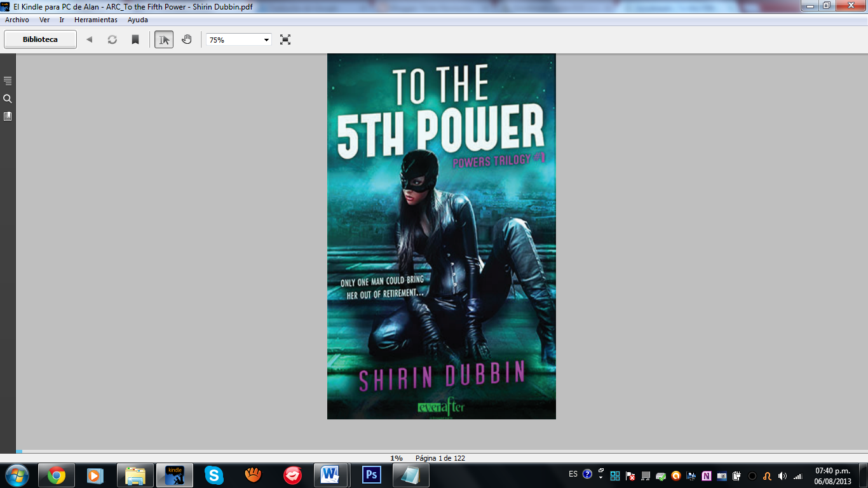The width and height of the screenshot is (868, 488).
Task: Click the orange omega-shaped tray icon
Action: 768,476
